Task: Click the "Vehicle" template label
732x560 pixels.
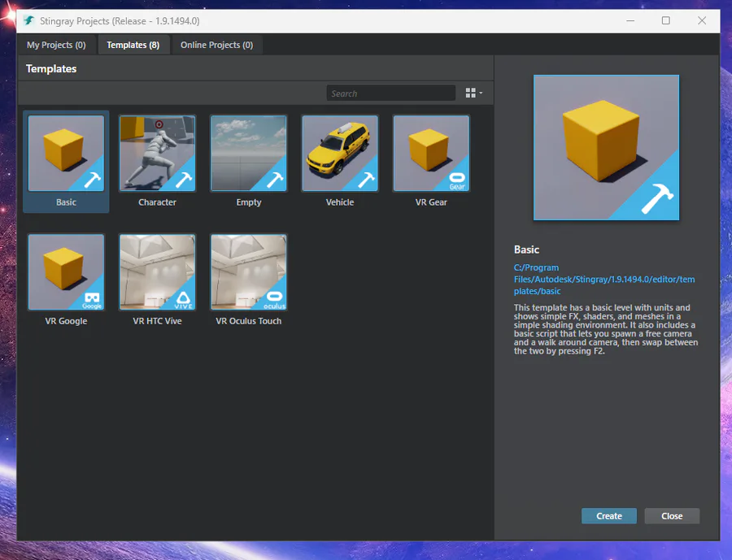Action: 340,202
